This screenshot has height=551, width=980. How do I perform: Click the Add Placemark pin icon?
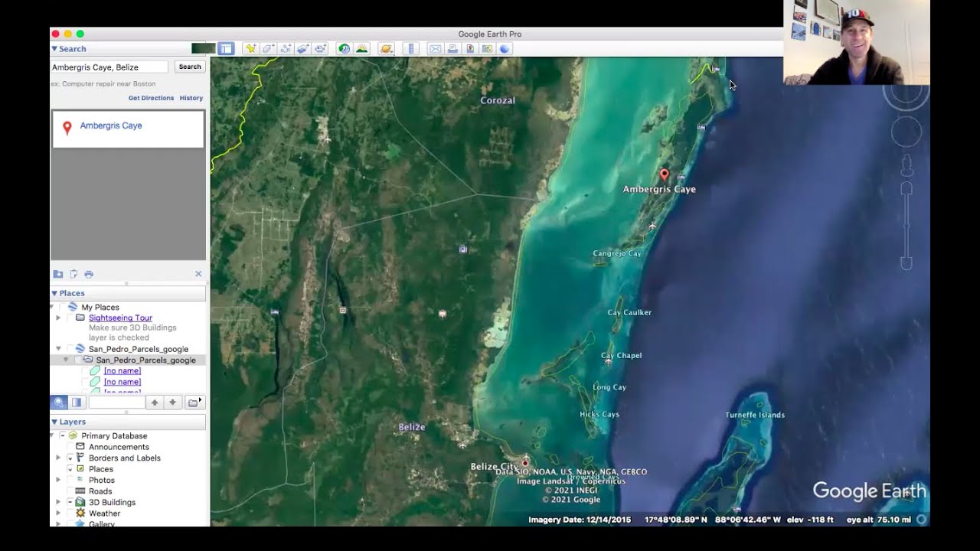pyautogui.click(x=251, y=48)
